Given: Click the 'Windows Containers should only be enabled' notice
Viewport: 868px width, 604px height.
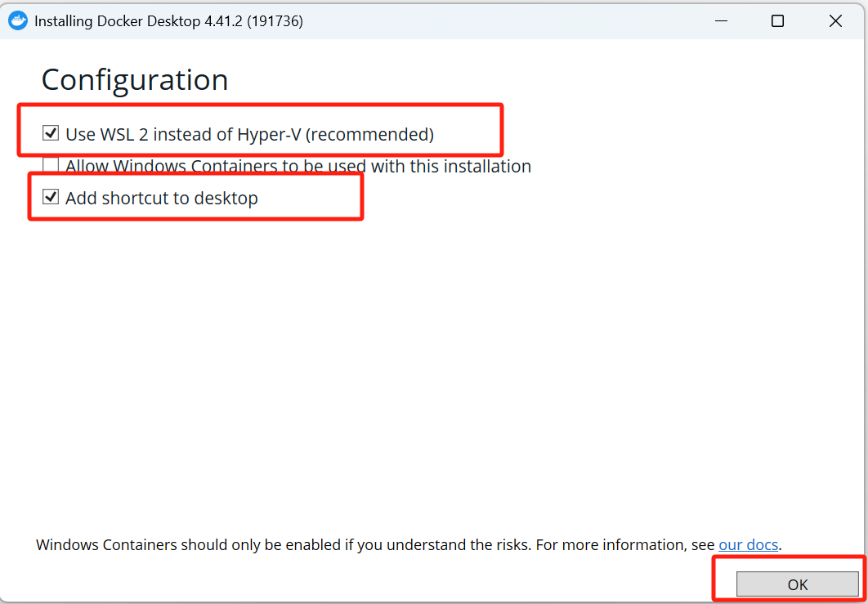Looking at the screenshot, I should tap(409, 544).
